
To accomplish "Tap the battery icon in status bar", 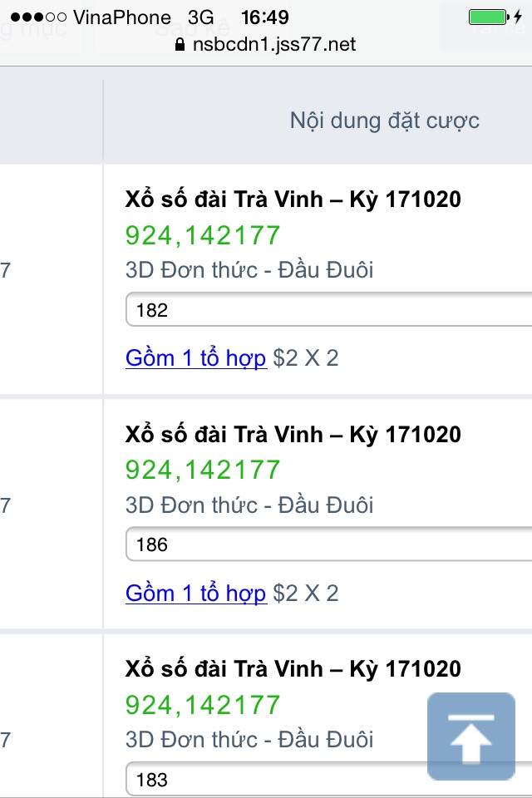I will click(489, 17).
